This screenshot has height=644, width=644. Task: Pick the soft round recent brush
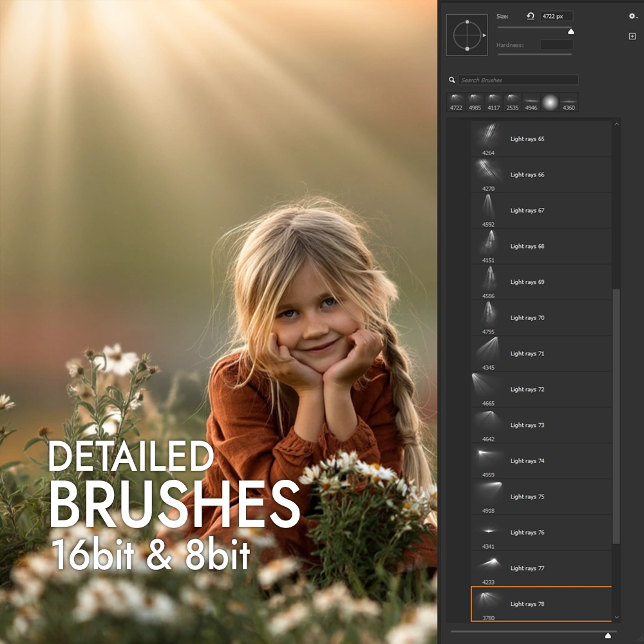tap(549, 102)
